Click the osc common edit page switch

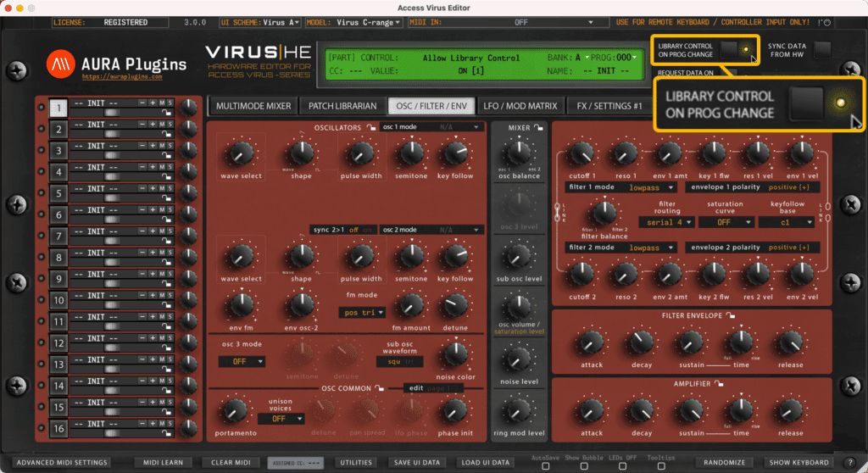(x=433, y=387)
